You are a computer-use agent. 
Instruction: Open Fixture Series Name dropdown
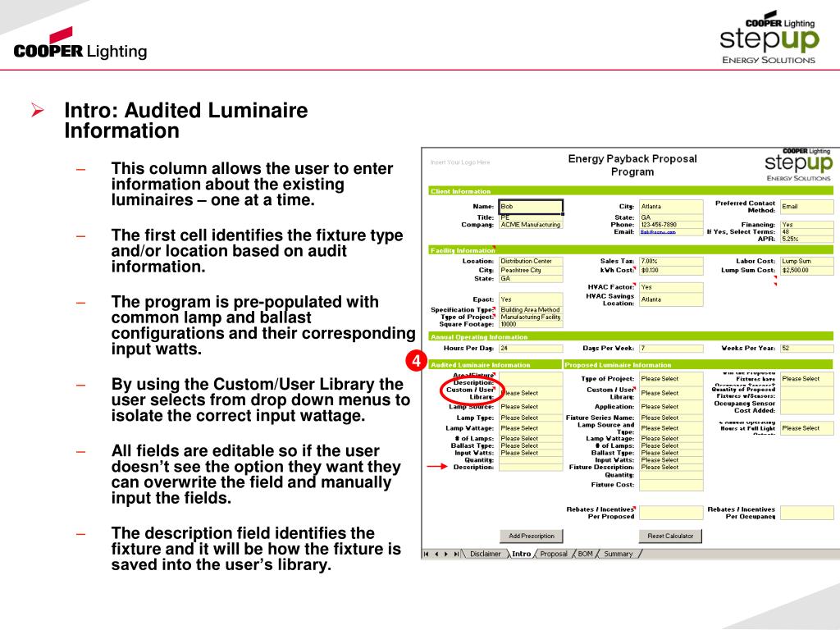coord(671,418)
